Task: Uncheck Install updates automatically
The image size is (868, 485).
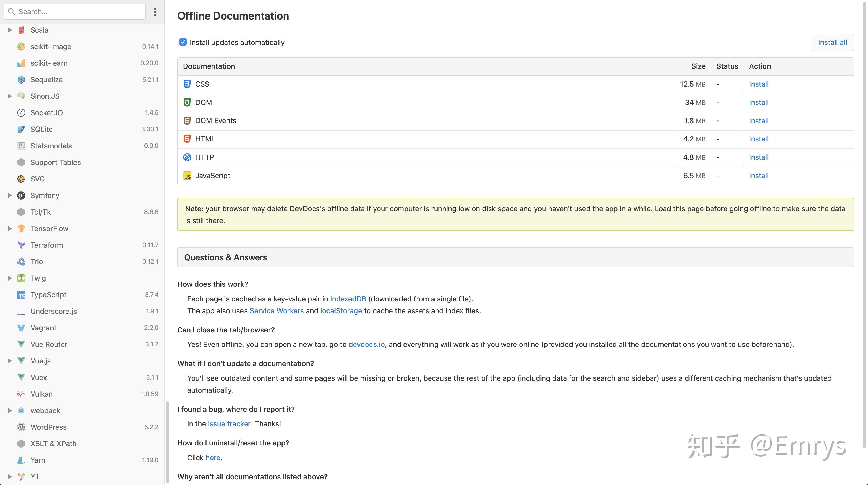Action: [183, 42]
